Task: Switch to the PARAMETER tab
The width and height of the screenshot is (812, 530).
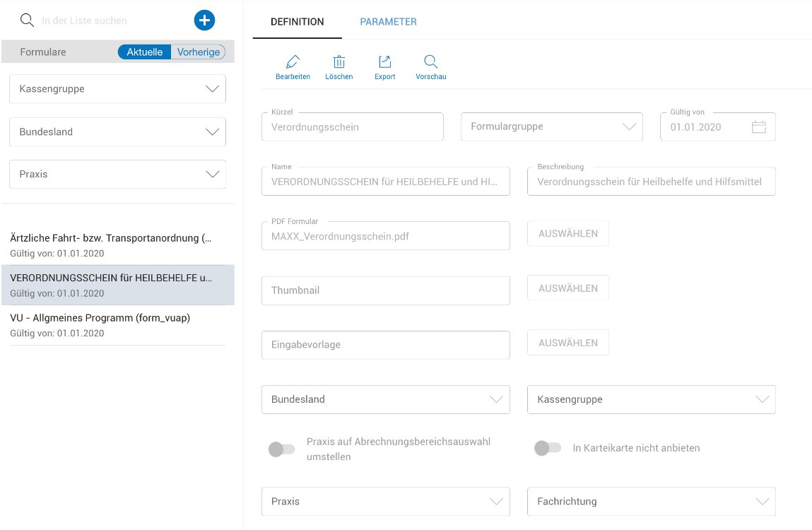Action: [x=388, y=22]
